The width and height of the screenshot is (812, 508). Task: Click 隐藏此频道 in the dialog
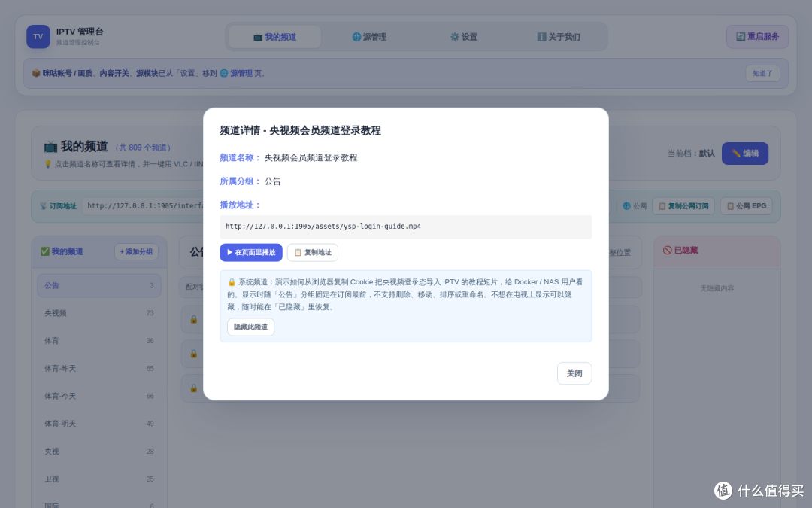(250, 327)
